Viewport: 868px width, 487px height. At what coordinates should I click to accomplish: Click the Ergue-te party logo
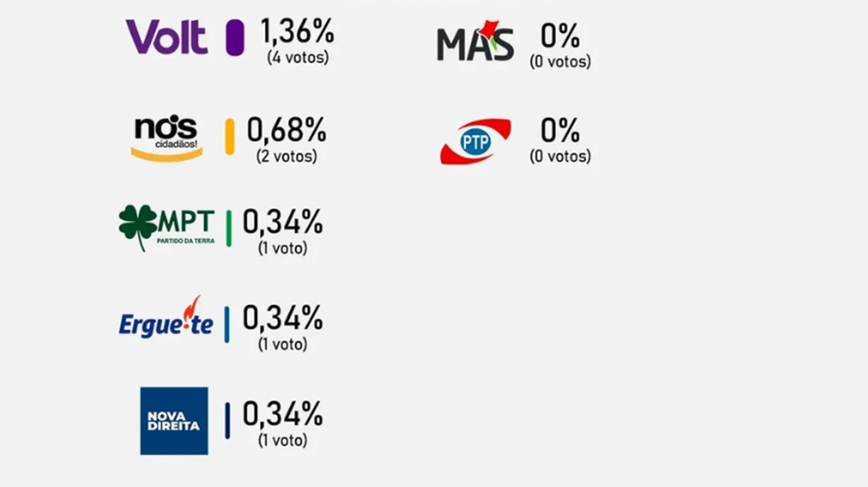pos(166,320)
